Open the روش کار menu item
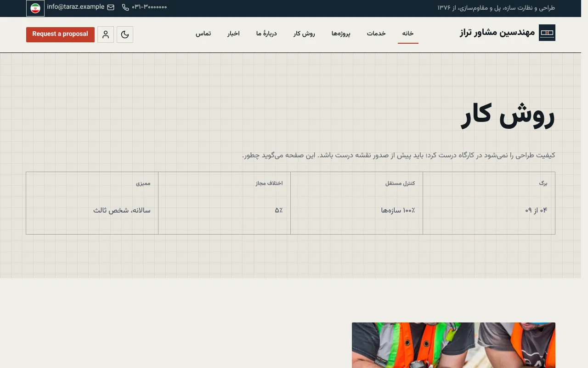Viewport: 588px width, 368px height. [304, 34]
